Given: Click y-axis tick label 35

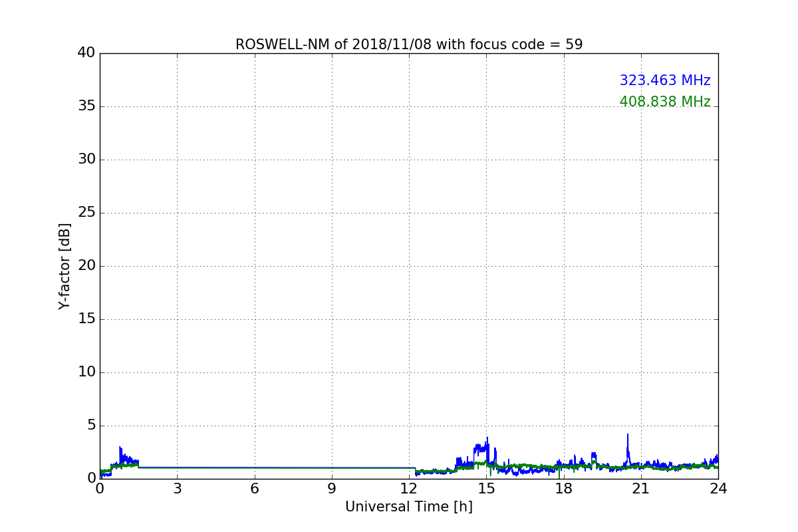Looking at the screenshot, I should (86, 106).
